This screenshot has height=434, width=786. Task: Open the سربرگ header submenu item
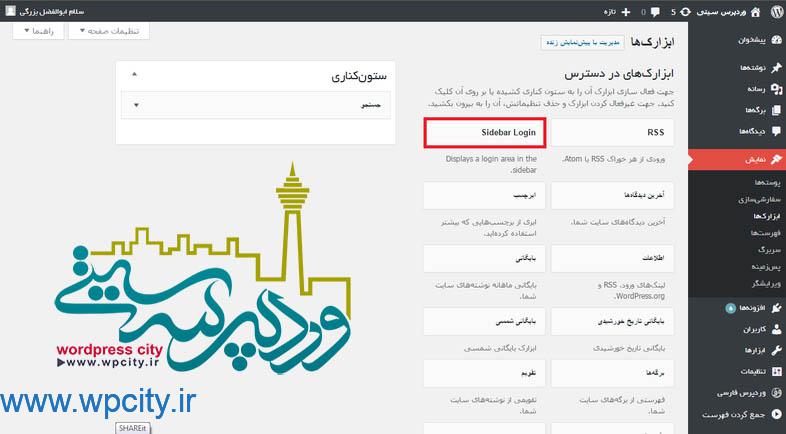(x=769, y=250)
